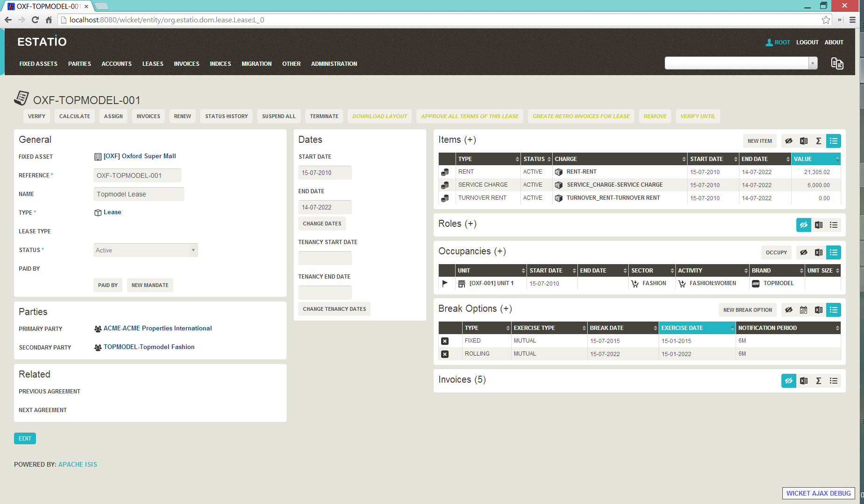
Task: Toggle hidden view of Roles panel
Action: click(x=804, y=225)
